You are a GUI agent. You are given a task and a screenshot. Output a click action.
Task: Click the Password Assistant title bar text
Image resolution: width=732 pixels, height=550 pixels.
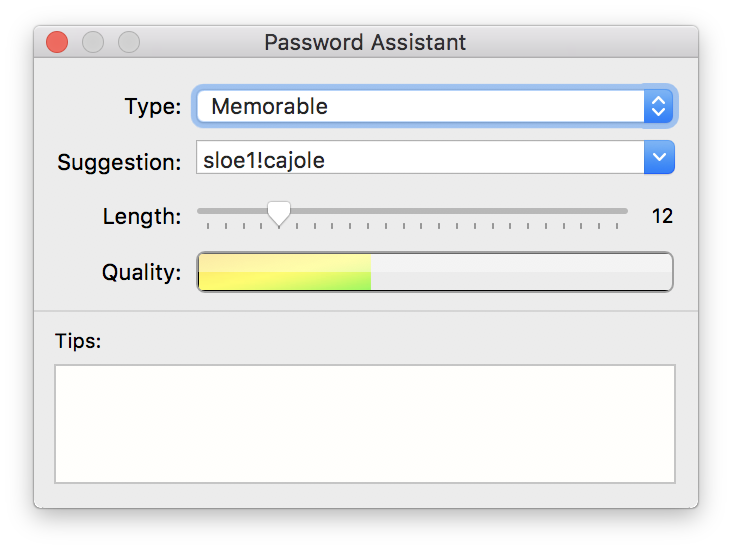tap(365, 42)
